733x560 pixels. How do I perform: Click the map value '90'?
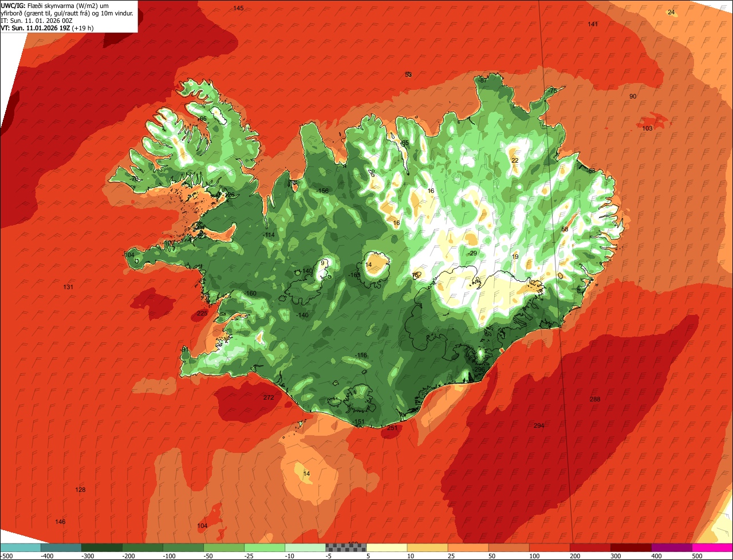pos(633,96)
